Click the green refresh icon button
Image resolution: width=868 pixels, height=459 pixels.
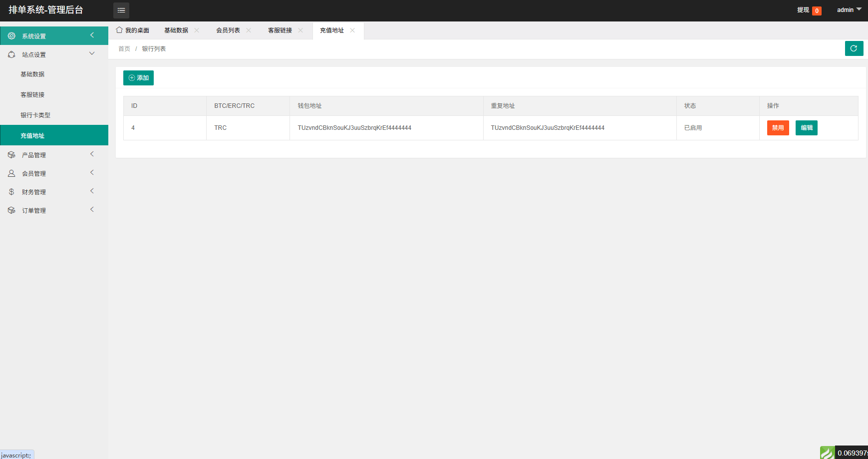854,48
